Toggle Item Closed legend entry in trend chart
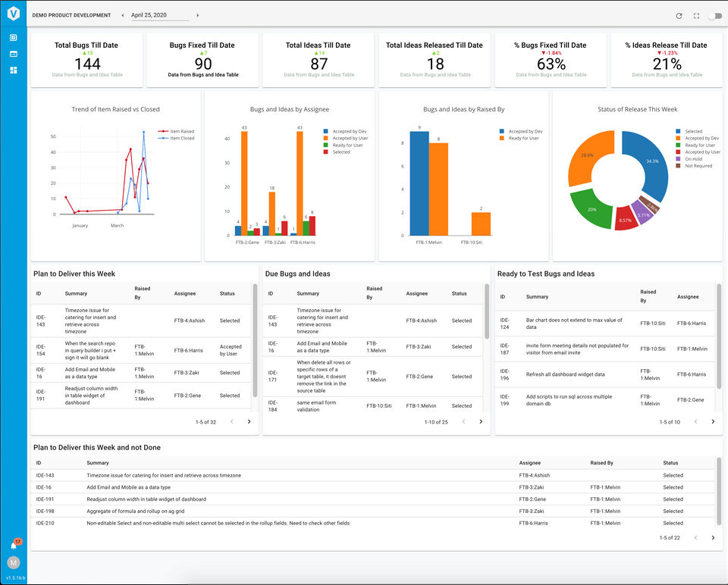The height and width of the screenshot is (585, 728). click(177, 138)
